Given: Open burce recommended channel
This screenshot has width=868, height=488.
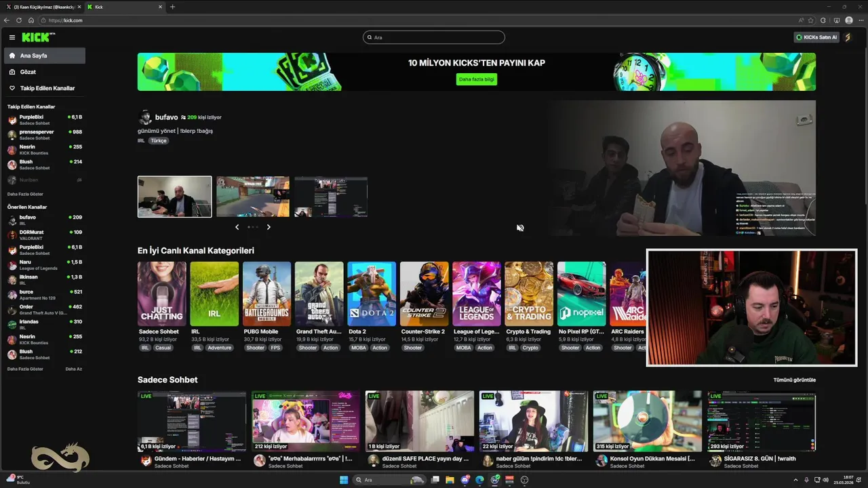Looking at the screenshot, I should tap(44, 295).
